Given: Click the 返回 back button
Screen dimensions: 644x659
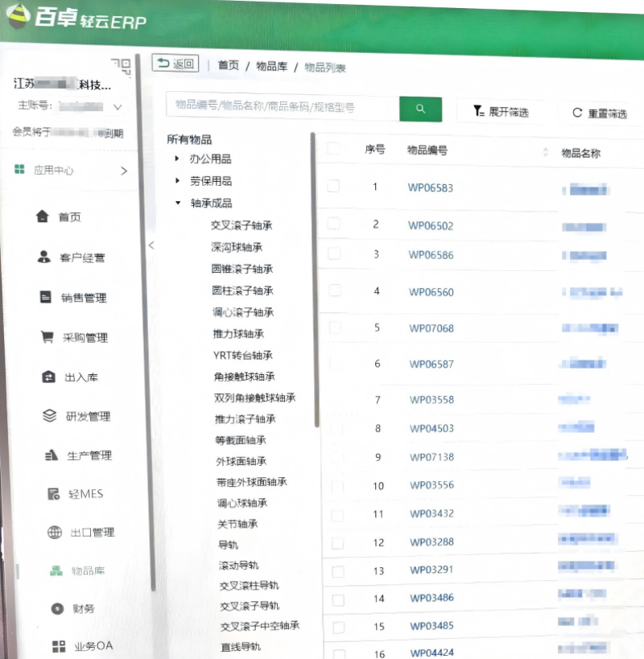Looking at the screenshot, I should tap(175, 64).
